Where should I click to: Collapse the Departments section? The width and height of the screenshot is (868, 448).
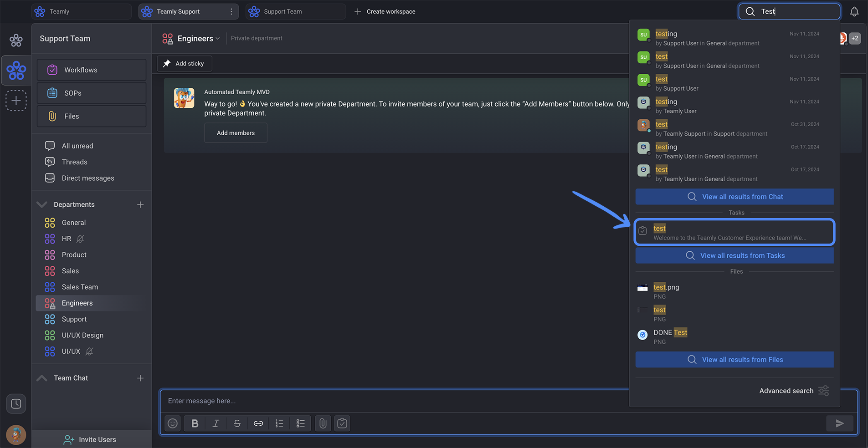(42, 205)
